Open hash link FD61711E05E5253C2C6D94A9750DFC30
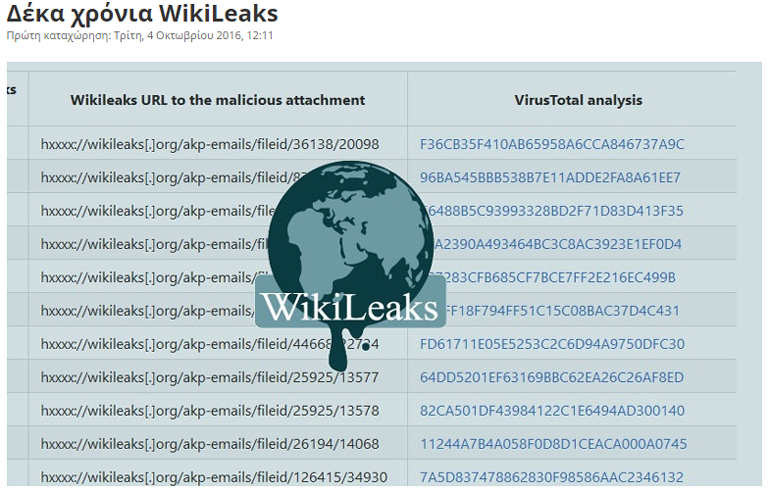This screenshot has width=770, height=493. [x=552, y=344]
